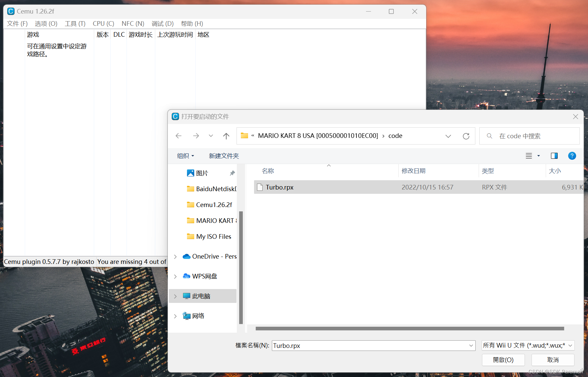Click the Cemu plugin status bar text
This screenshot has width=588, height=377.
(x=49, y=262)
